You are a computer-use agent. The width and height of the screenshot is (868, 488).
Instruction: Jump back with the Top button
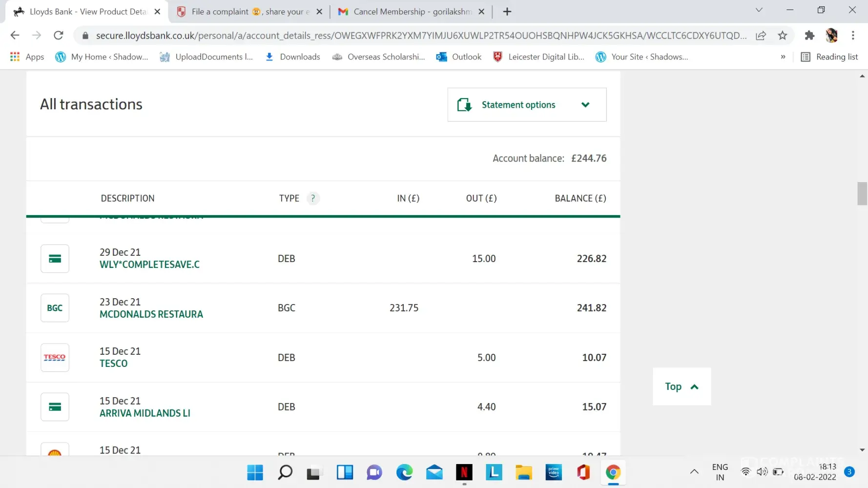click(682, 386)
